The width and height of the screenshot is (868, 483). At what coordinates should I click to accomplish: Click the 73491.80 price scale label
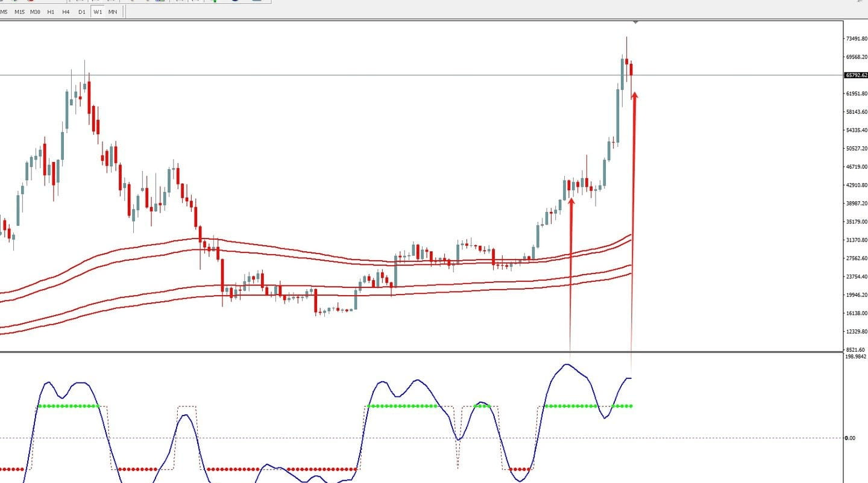point(857,39)
